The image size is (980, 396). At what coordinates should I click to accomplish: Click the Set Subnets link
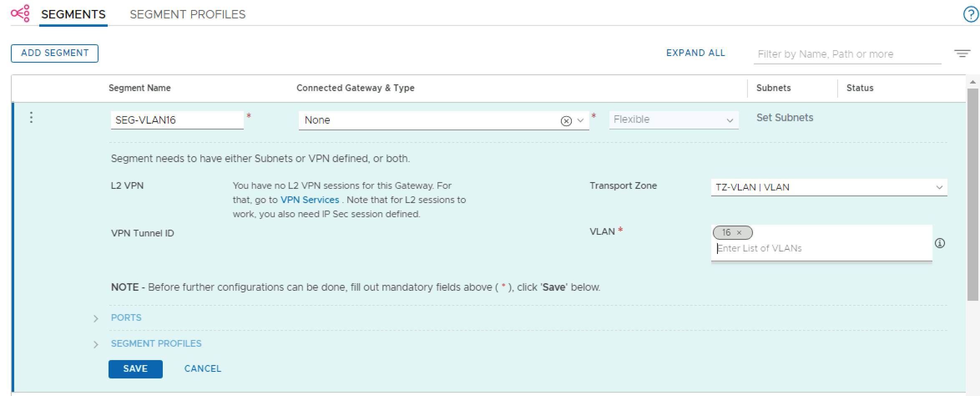click(785, 118)
